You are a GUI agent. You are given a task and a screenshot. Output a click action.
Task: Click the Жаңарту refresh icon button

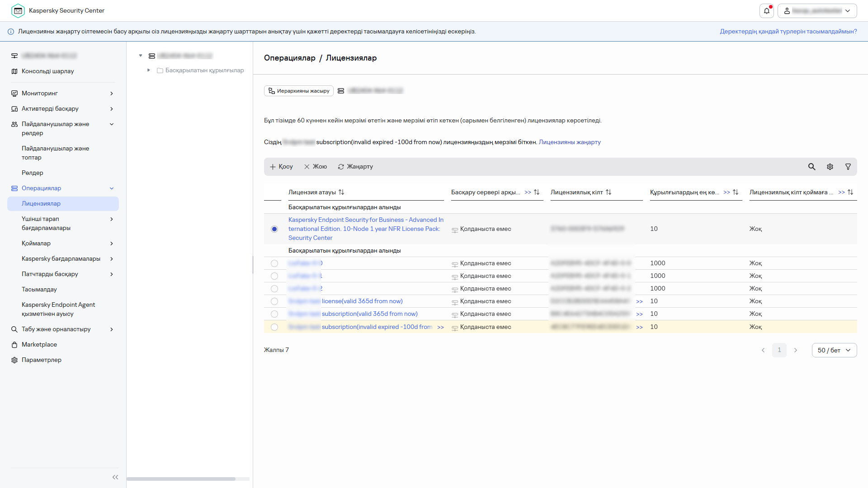click(x=355, y=167)
